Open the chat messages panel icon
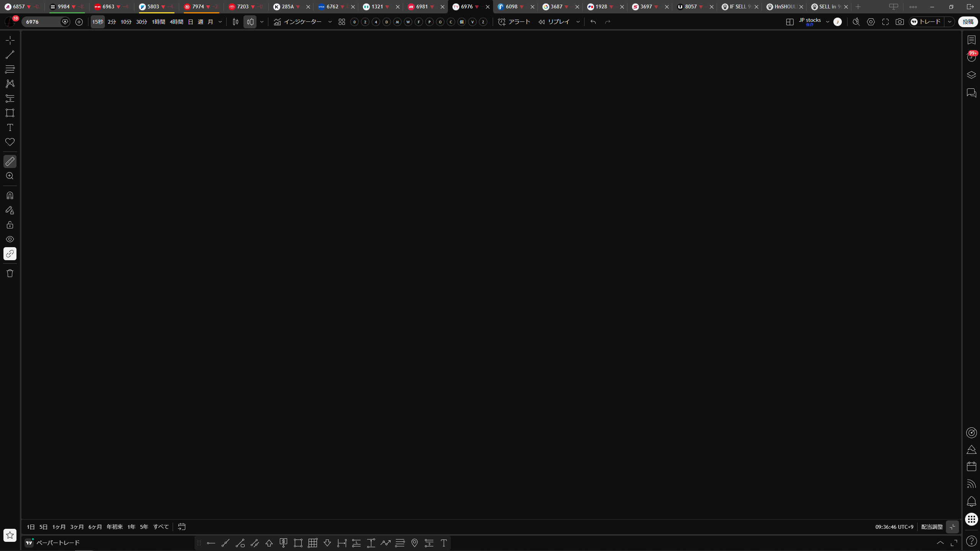The height and width of the screenshot is (551, 980). [x=972, y=93]
